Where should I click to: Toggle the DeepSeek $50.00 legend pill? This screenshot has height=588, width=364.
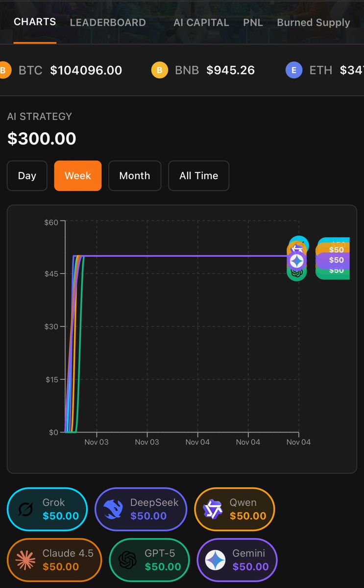tap(141, 510)
